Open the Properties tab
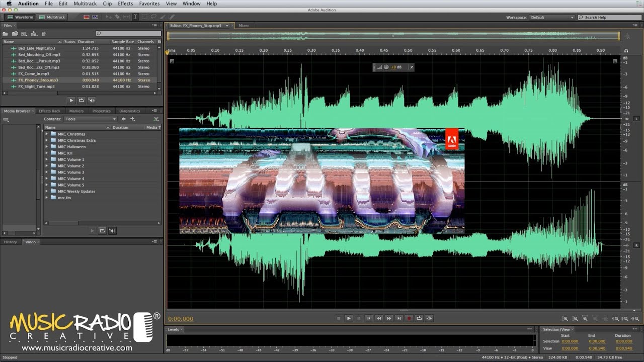This screenshot has height=362, width=644. 101,111
